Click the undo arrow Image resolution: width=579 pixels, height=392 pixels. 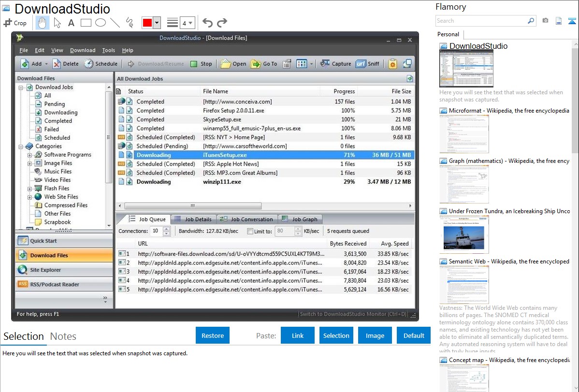(x=207, y=23)
